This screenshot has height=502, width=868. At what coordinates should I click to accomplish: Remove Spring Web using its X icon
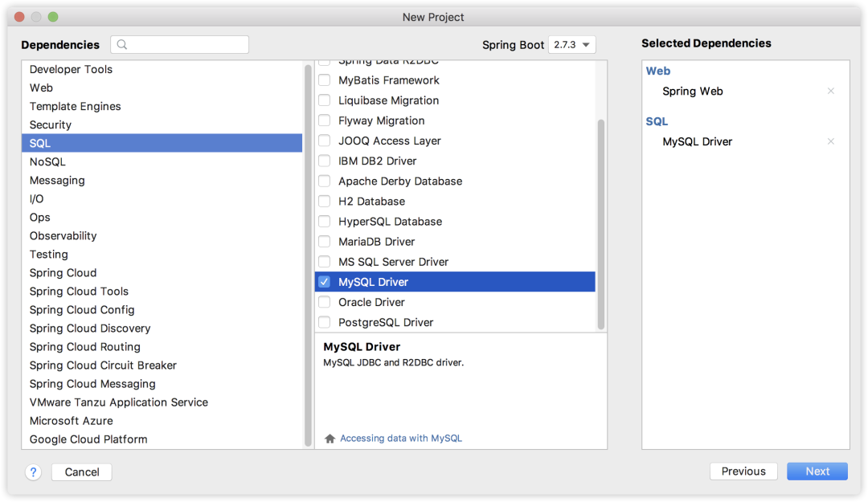click(830, 91)
